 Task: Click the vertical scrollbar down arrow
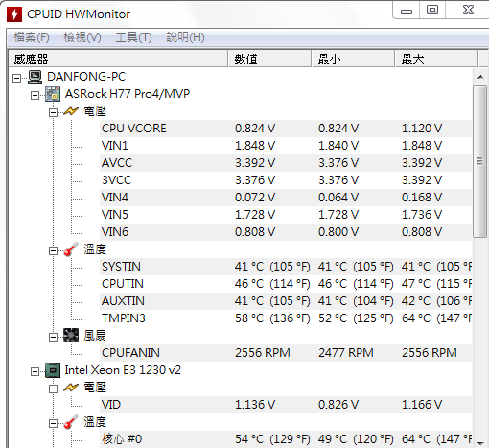480,443
